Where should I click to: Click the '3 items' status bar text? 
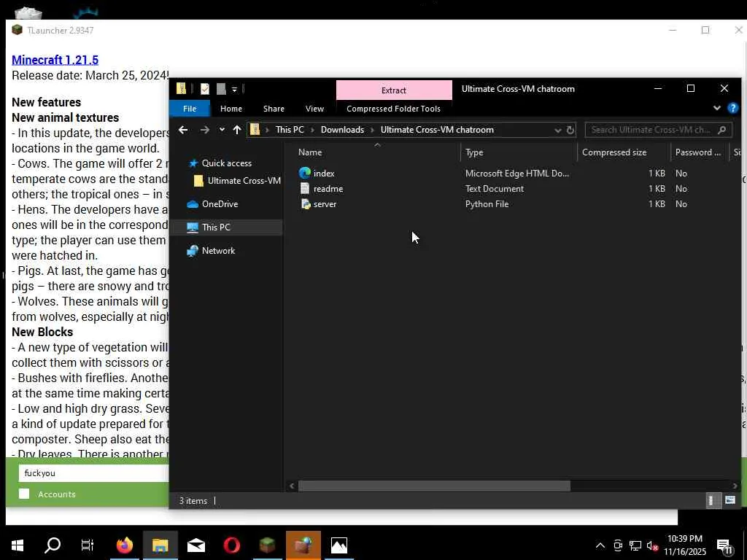(193, 501)
